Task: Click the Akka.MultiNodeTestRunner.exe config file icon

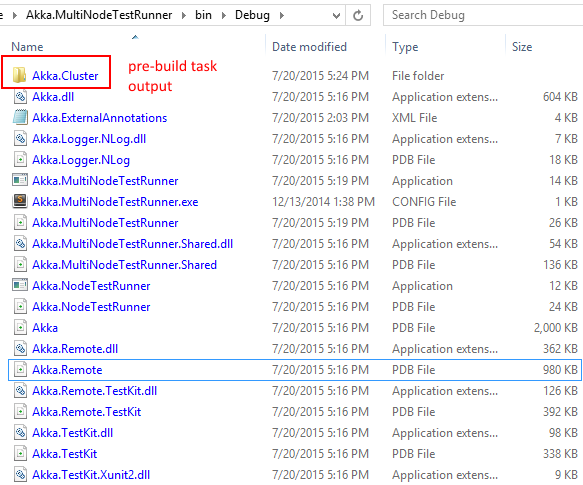Action: tap(20, 202)
